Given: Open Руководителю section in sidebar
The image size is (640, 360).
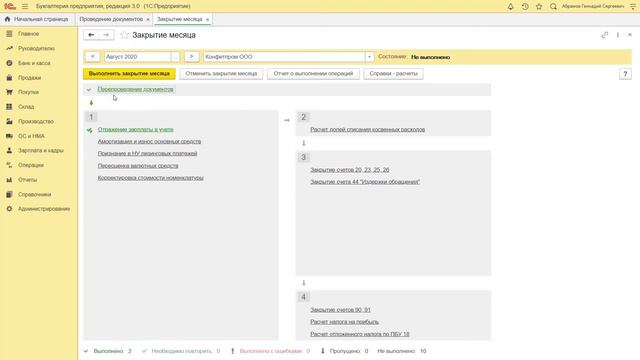Looking at the screenshot, I should click(x=36, y=49).
